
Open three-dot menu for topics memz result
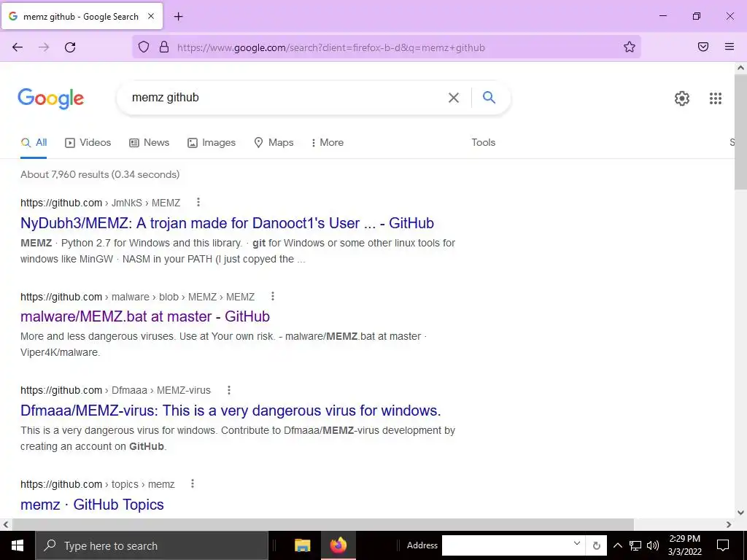tap(193, 484)
